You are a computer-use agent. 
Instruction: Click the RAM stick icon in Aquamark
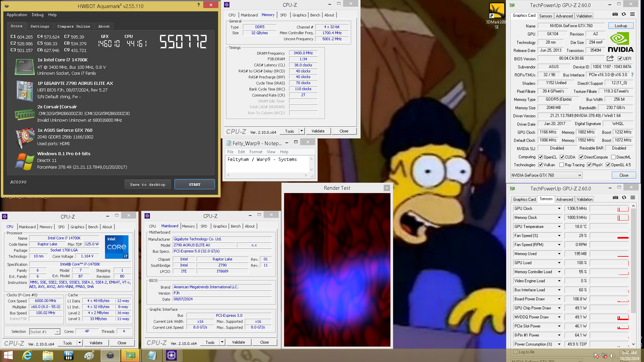pos(25,114)
